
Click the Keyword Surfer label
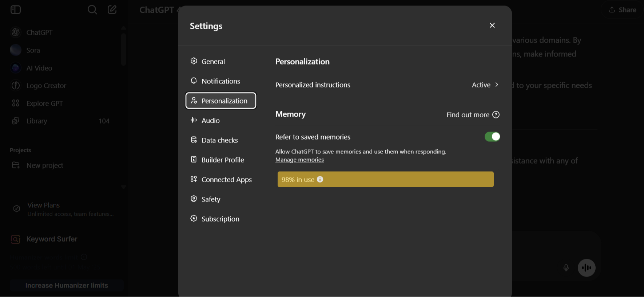tap(52, 239)
